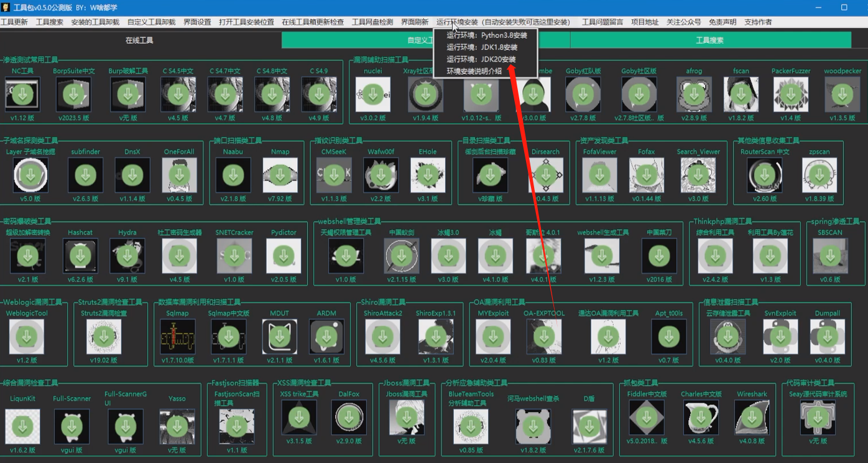This screenshot has width=868, height=463.
Task: Switch to the 在线工具 tab
Action: point(139,40)
